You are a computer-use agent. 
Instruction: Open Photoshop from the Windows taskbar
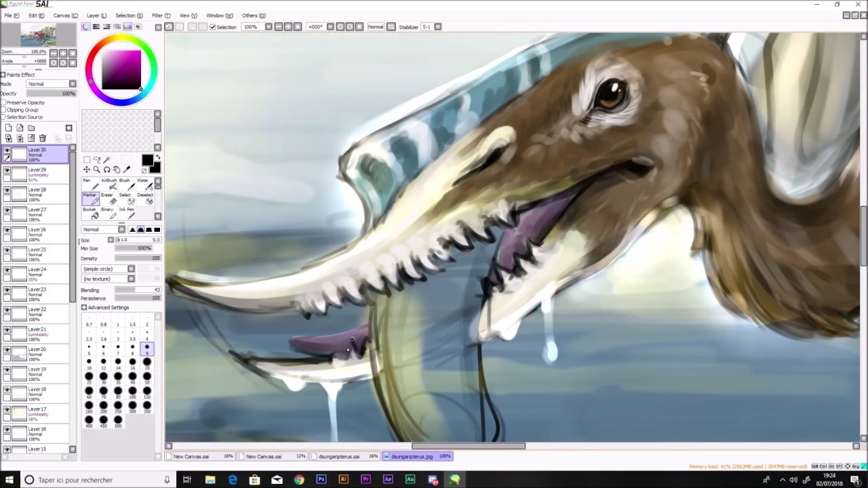(x=321, y=480)
